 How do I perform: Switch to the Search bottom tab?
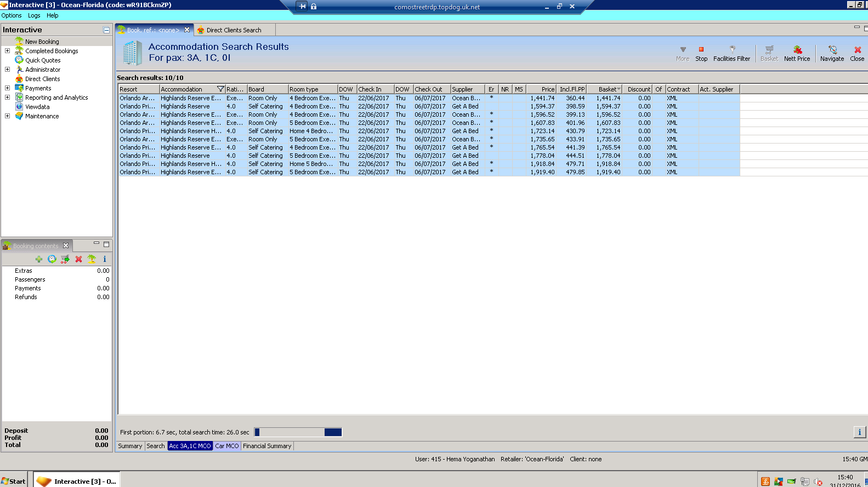(x=156, y=446)
